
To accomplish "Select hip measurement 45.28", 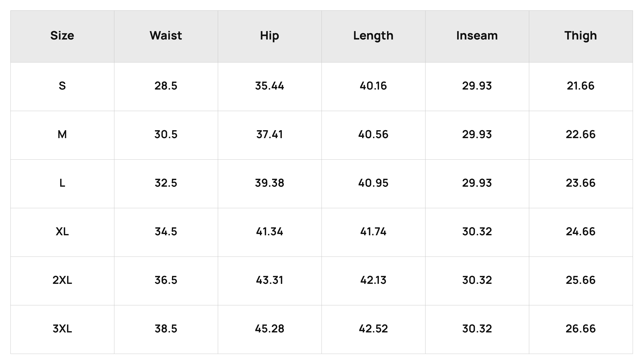I will point(269,329).
